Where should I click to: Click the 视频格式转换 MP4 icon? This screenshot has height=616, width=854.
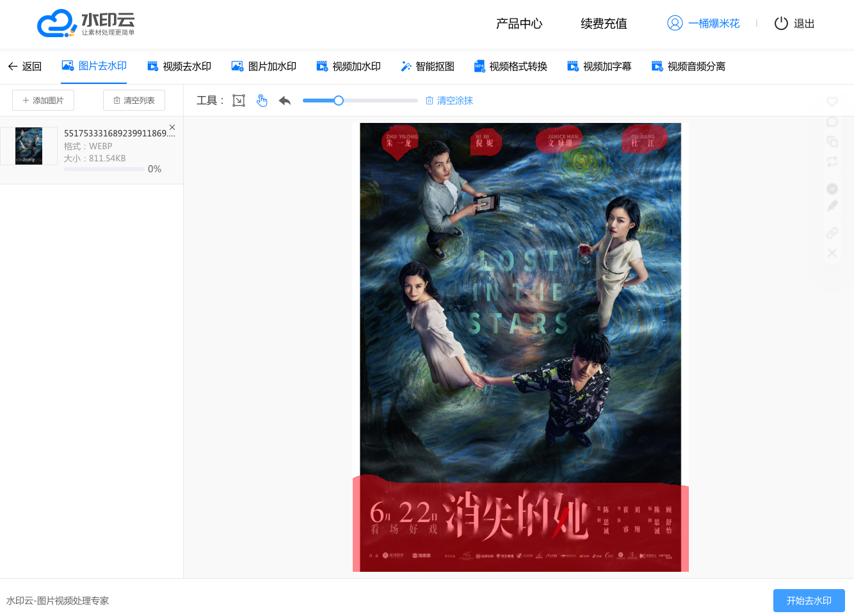(x=479, y=66)
